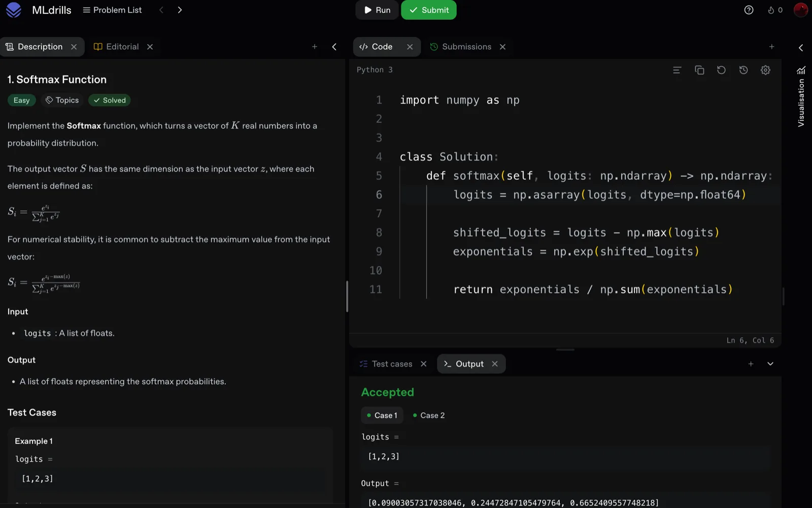Add a new tab in left panel
Image resolution: width=812 pixels, height=508 pixels.
click(315, 47)
